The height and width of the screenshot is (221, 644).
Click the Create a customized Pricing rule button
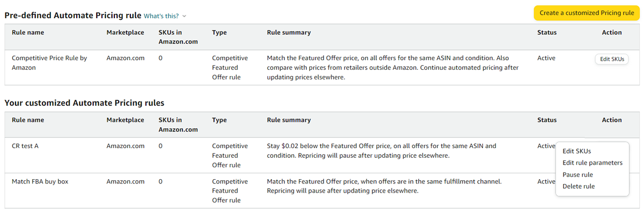(586, 13)
